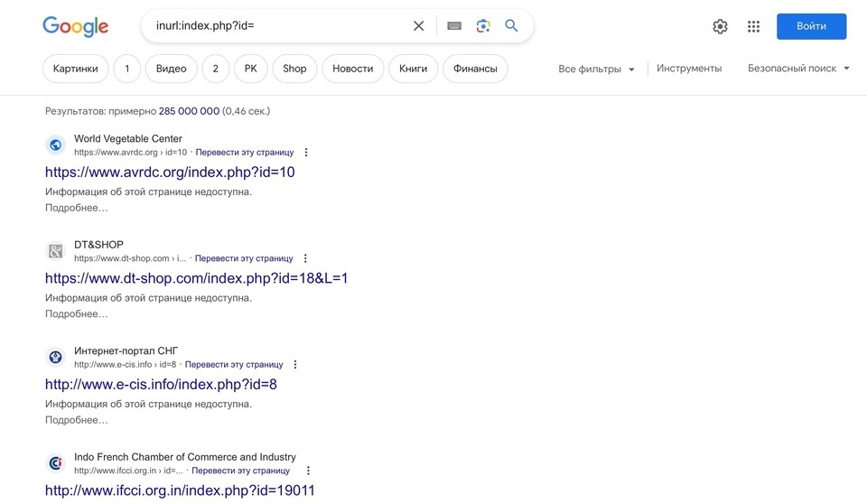Open the Инструменты options

[x=689, y=69]
